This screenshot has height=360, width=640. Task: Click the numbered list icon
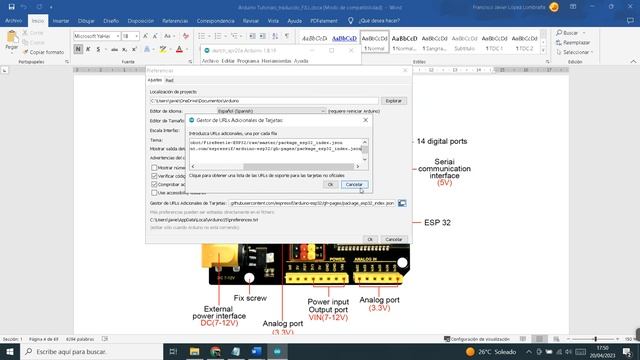coord(218,36)
